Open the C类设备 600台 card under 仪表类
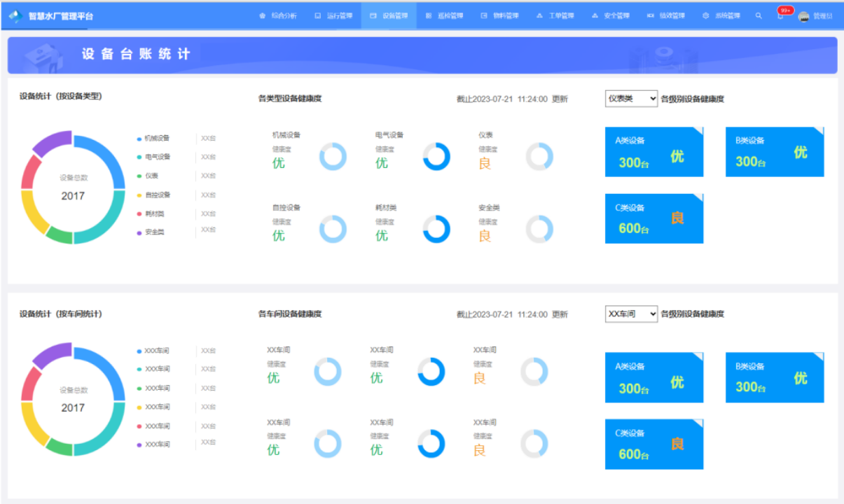The image size is (844, 504). [x=653, y=218]
